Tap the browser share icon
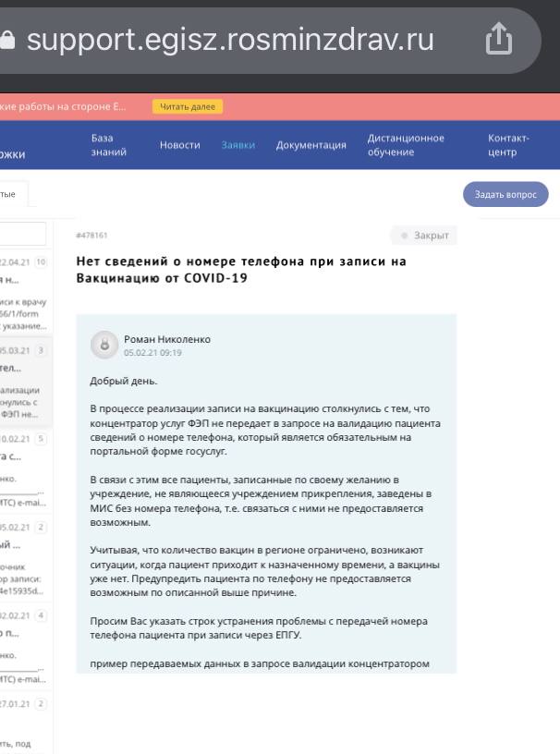The width and height of the screenshot is (560, 754). pyautogui.click(x=499, y=39)
